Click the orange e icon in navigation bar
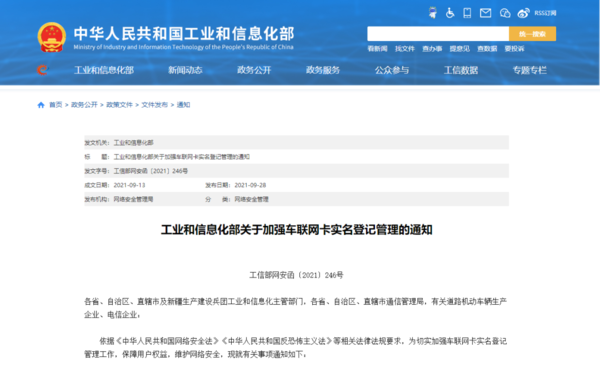Screen dimensions: 600x373 tap(42, 70)
